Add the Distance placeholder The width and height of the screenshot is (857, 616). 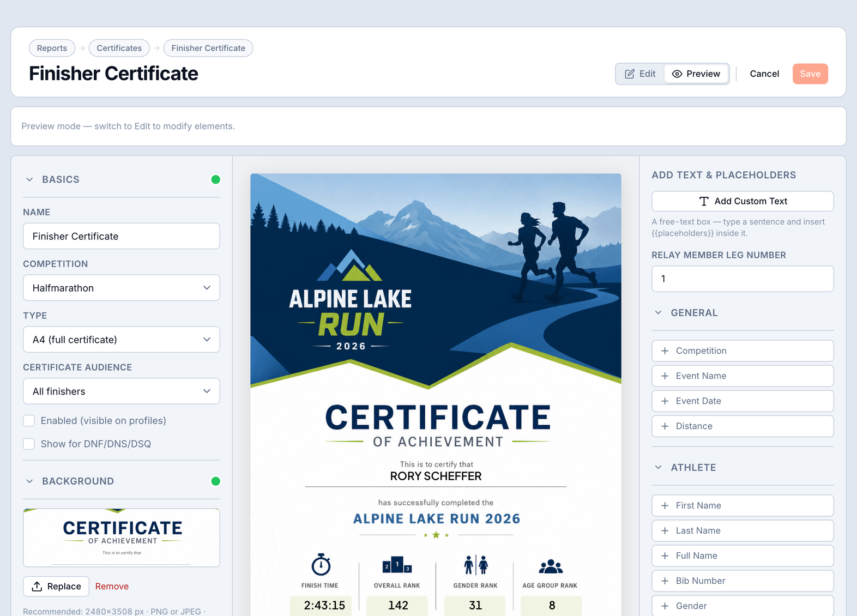click(x=743, y=426)
